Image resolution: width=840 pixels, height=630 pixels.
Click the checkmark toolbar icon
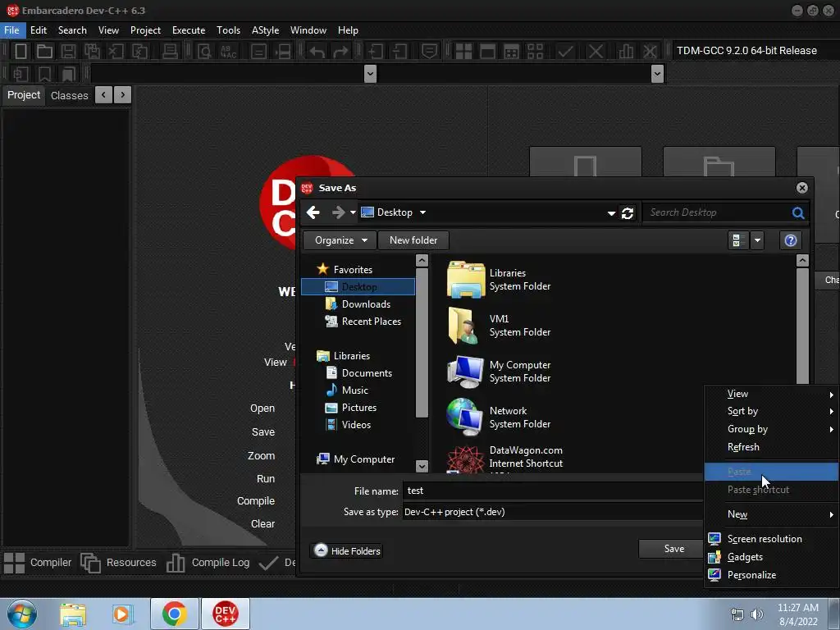pyautogui.click(x=565, y=52)
